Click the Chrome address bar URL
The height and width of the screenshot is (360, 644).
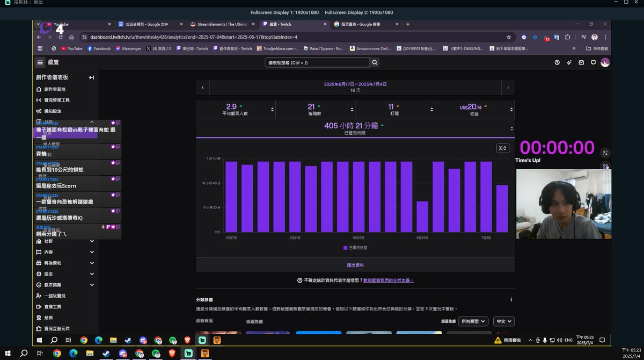click(x=193, y=37)
